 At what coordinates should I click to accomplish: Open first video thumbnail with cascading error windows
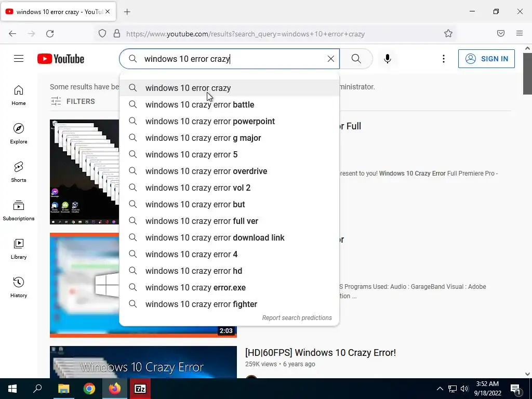click(85, 171)
